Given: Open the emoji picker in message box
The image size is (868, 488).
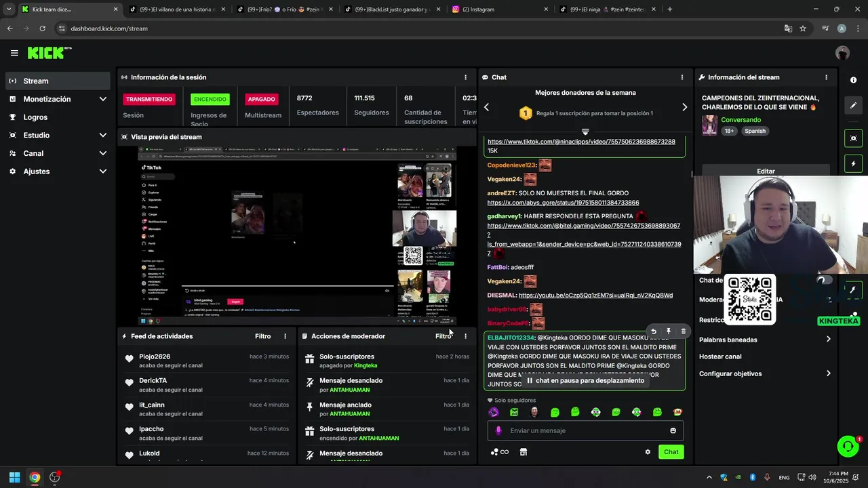Looking at the screenshot, I should (x=673, y=430).
